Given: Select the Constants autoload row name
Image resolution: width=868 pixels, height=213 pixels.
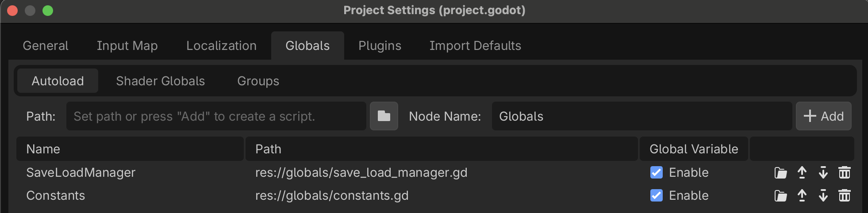Looking at the screenshot, I should (56, 195).
